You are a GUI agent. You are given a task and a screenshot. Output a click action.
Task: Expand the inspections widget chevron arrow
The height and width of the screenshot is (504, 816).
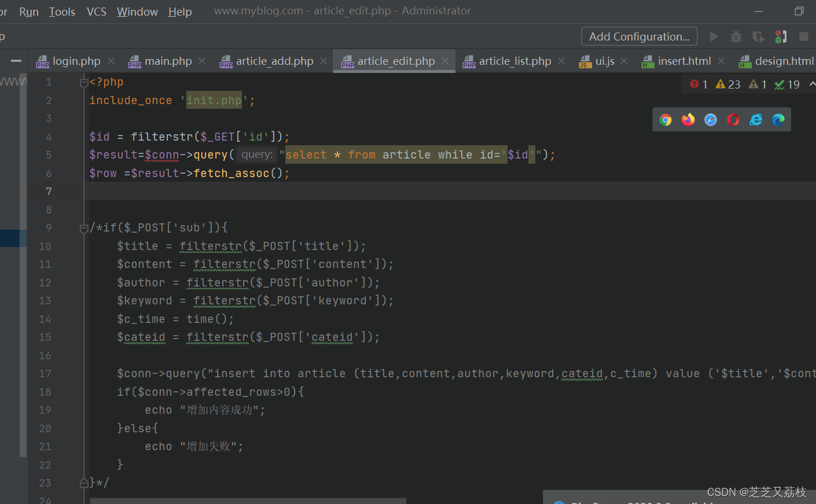pos(812,84)
